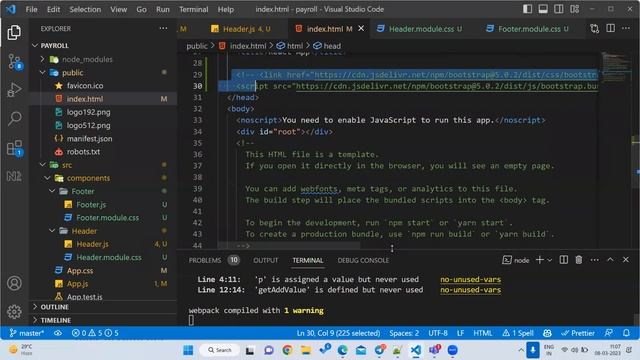Screen dimensions: 640x360
Task: Open App.css file
Action: tap(80, 271)
